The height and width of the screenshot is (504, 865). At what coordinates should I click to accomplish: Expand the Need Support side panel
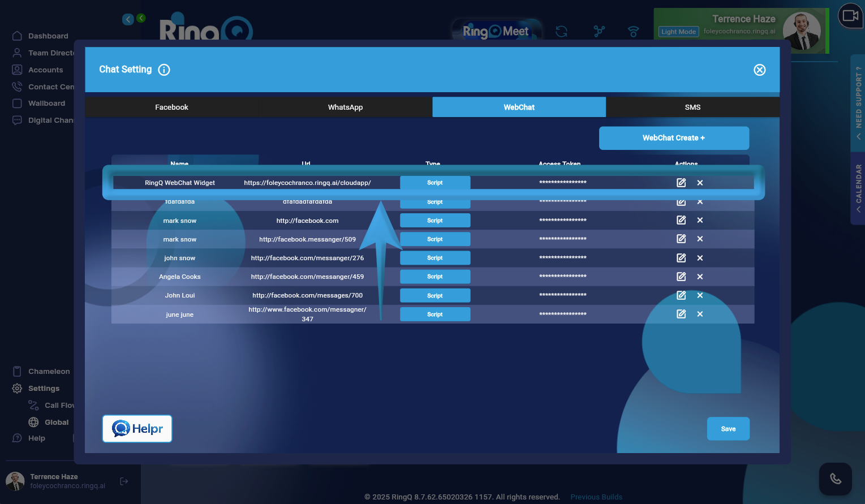coord(858,103)
